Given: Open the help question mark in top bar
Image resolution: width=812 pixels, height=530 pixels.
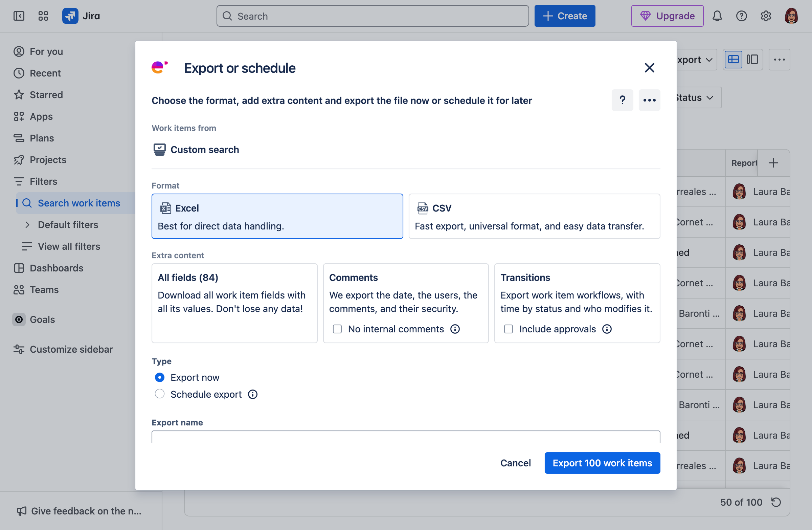Looking at the screenshot, I should tap(741, 16).
